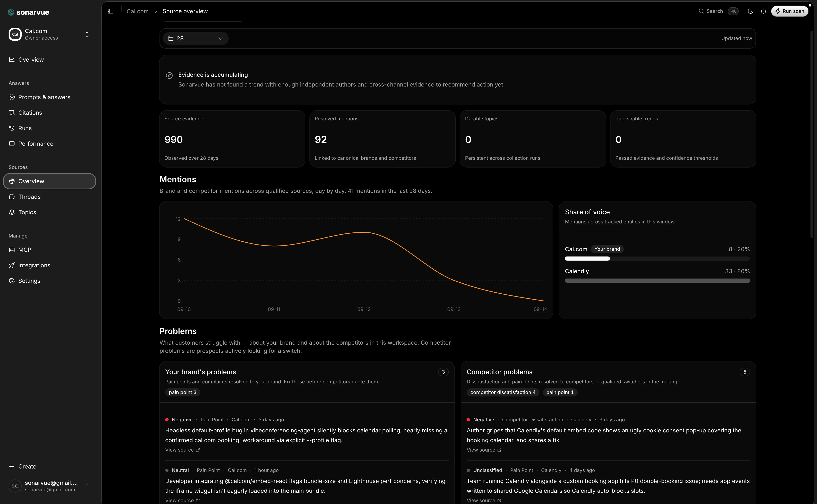
Task: Click the Run scan button
Action: [x=790, y=11]
